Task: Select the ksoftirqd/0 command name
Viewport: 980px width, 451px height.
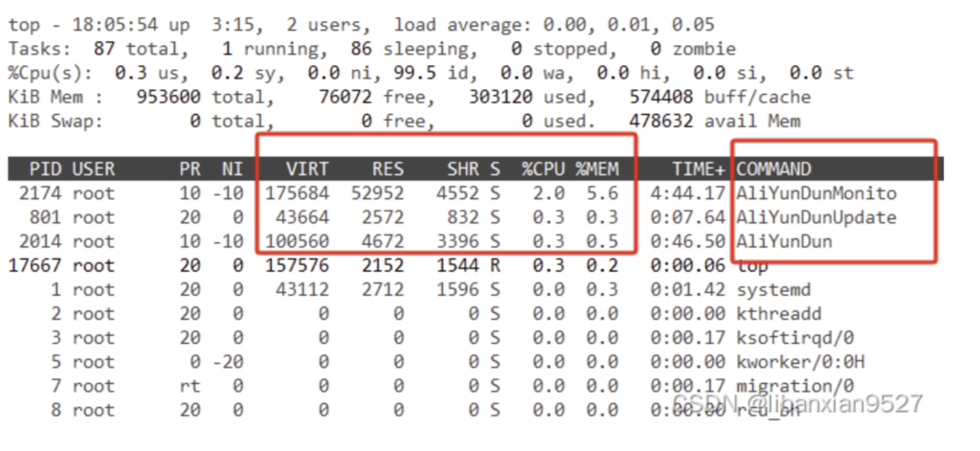Action: point(795,338)
